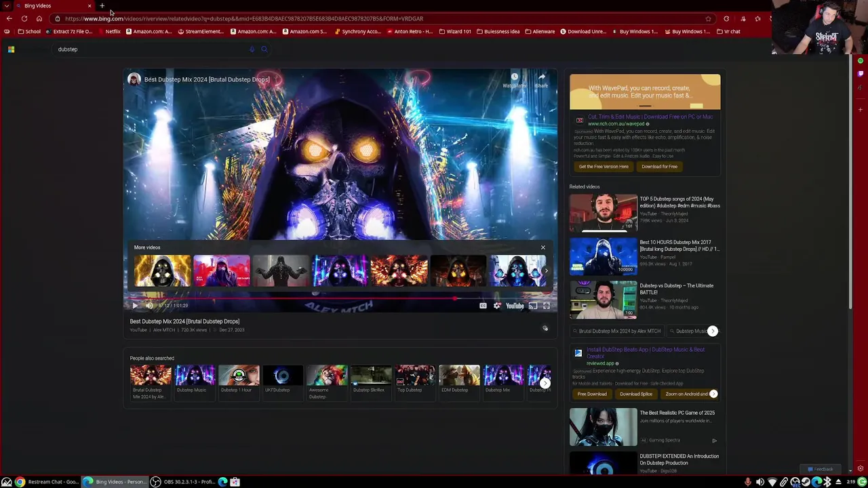Play the video using the play button

pyautogui.click(x=135, y=306)
